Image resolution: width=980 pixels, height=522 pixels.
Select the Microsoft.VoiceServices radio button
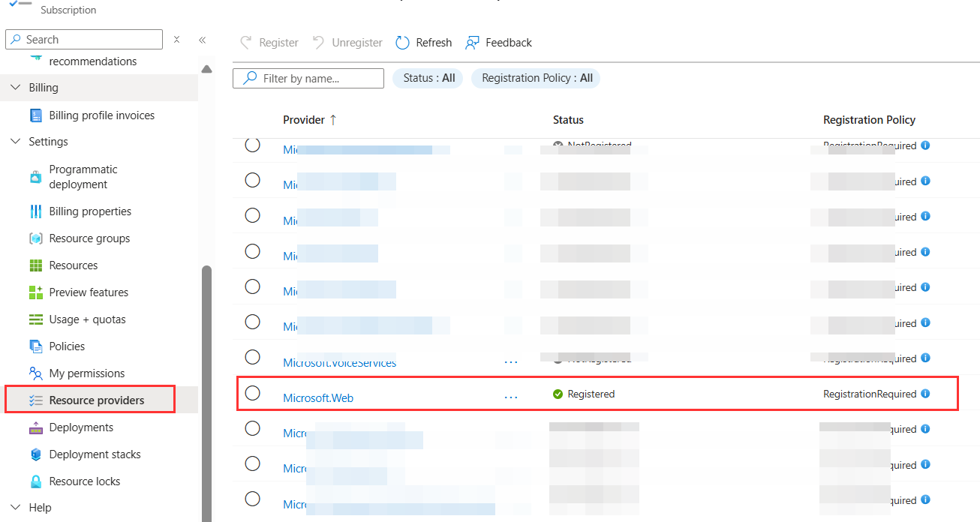[253, 357]
